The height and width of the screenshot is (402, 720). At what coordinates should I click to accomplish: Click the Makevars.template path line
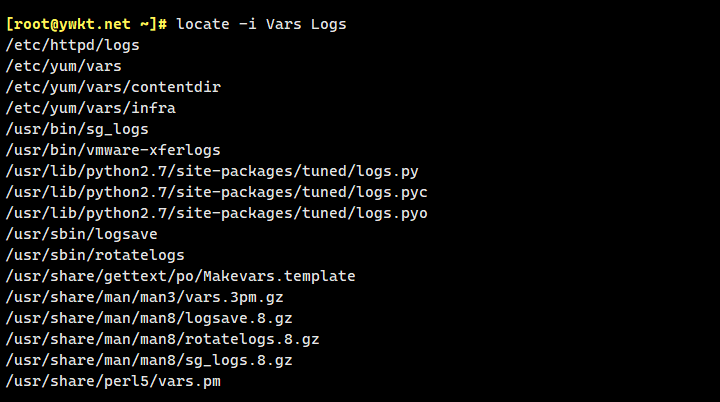tap(180, 276)
